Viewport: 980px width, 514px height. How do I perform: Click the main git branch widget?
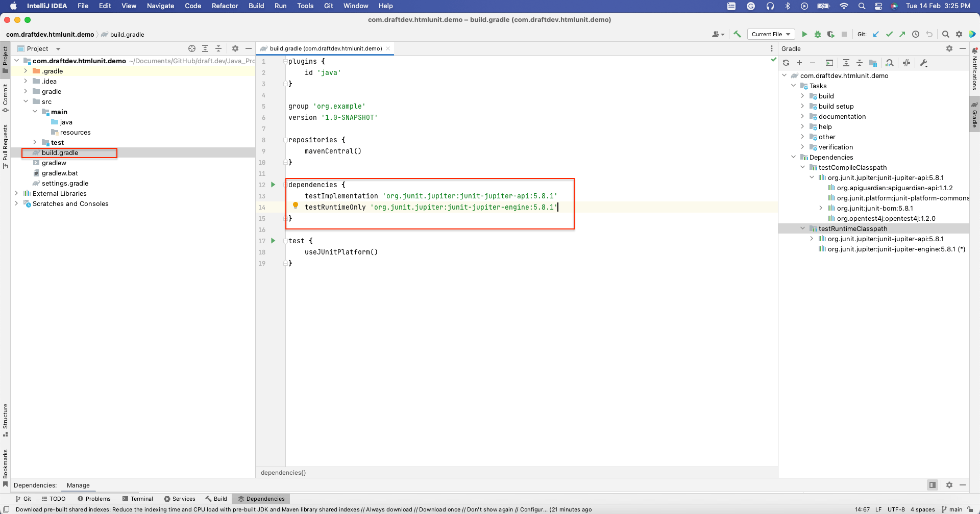tap(952, 509)
